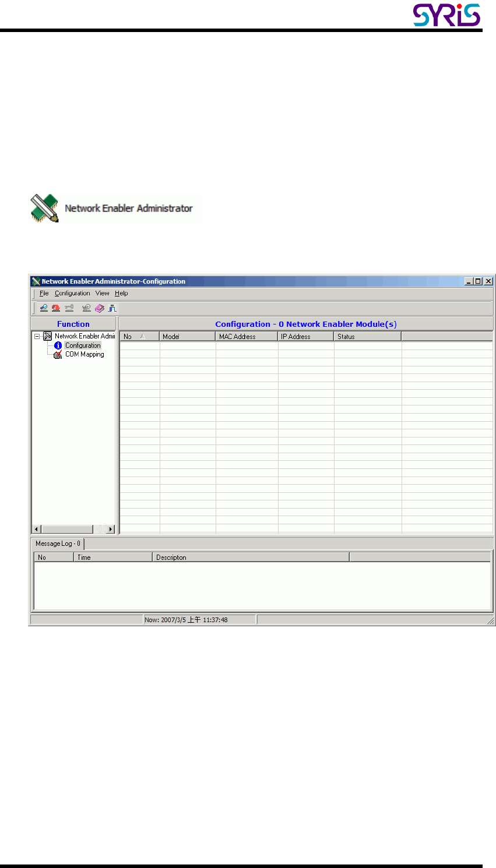Click the COM Mapping tree icon
The image size is (496, 868).
pos(58,355)
